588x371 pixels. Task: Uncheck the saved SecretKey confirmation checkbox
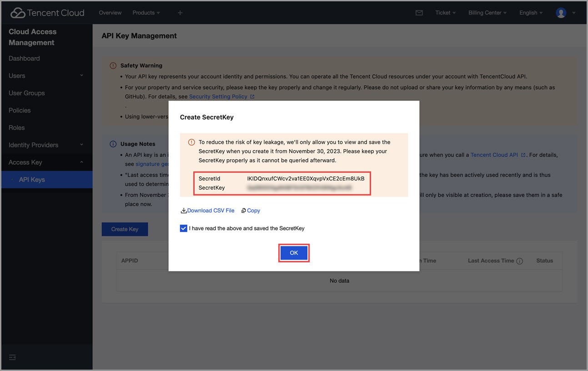tap(183, 228)
